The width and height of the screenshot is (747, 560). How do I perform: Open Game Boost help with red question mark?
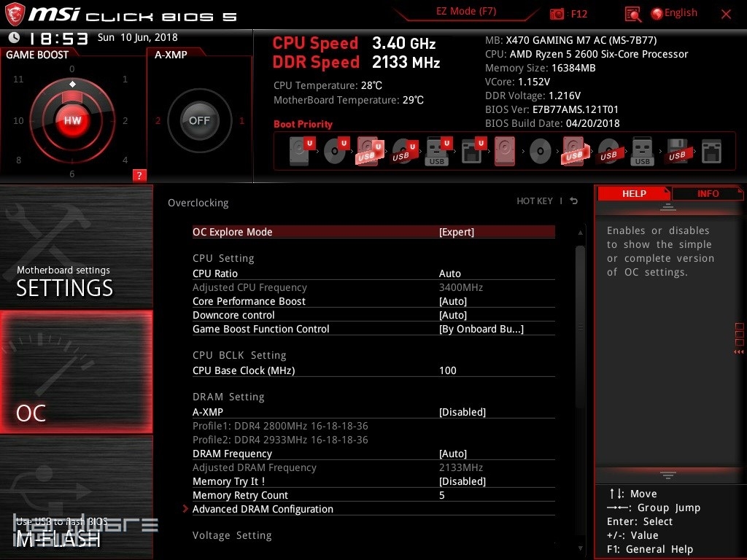[139, 175]
